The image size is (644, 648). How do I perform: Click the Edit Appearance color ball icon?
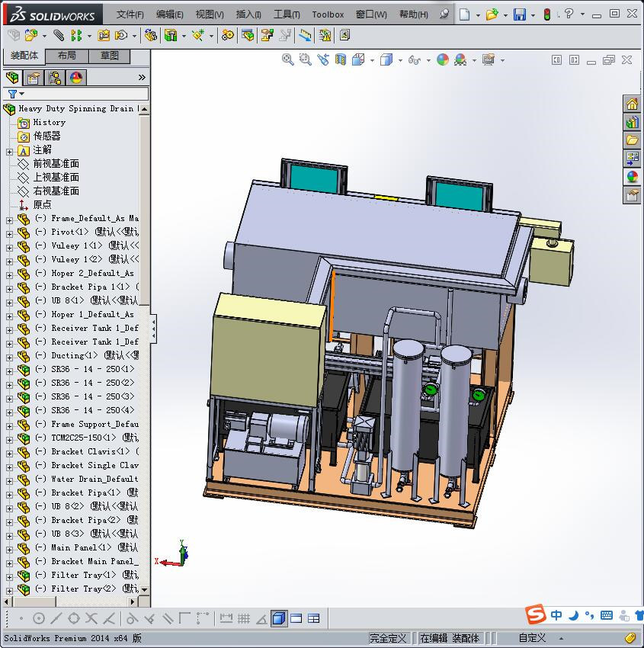pyautogui.click(x=443, y=59)
